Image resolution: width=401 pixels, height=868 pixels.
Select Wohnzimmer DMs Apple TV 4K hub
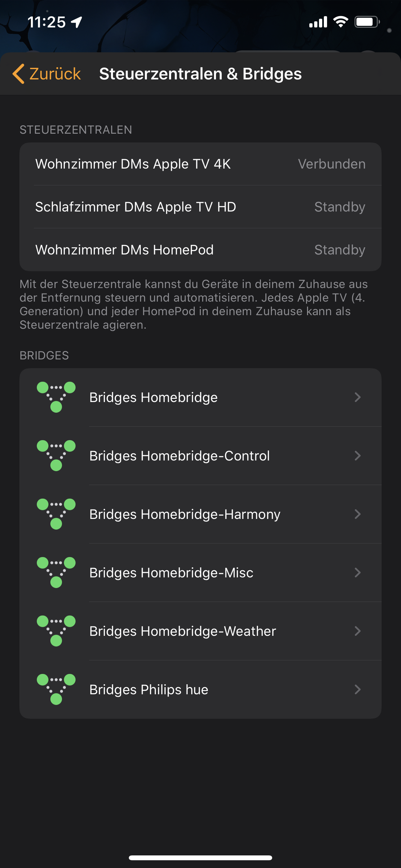coord(200,164)
